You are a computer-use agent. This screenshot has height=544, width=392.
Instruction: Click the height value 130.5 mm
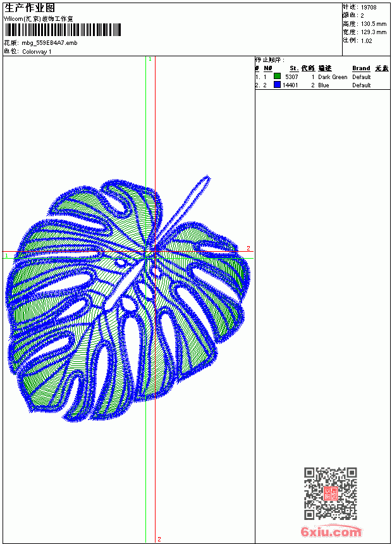[x=374, y=24]
